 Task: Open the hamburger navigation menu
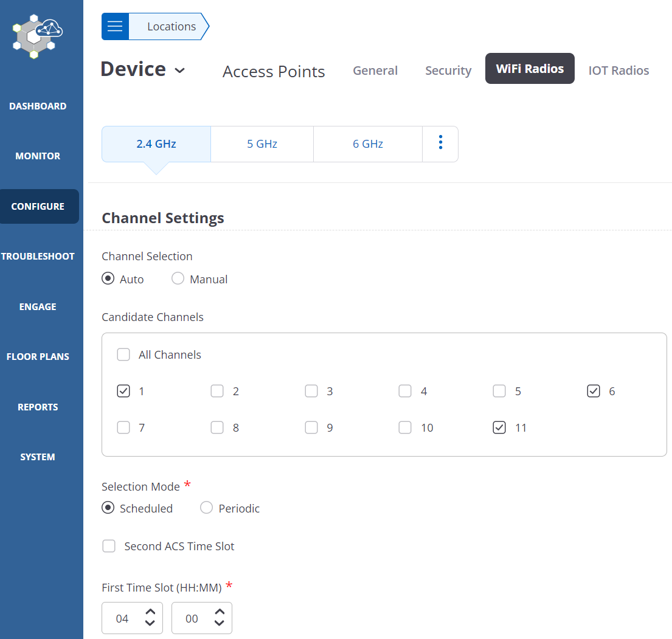coord(115,26)
